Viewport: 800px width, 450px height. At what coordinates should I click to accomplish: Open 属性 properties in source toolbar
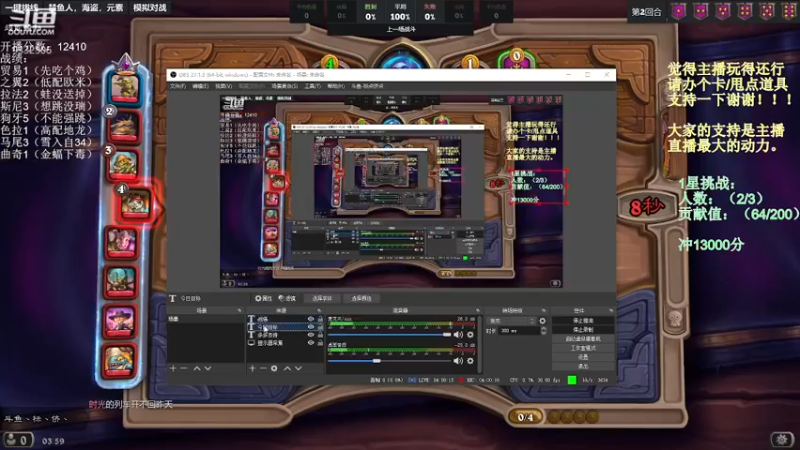pos(264,298)
